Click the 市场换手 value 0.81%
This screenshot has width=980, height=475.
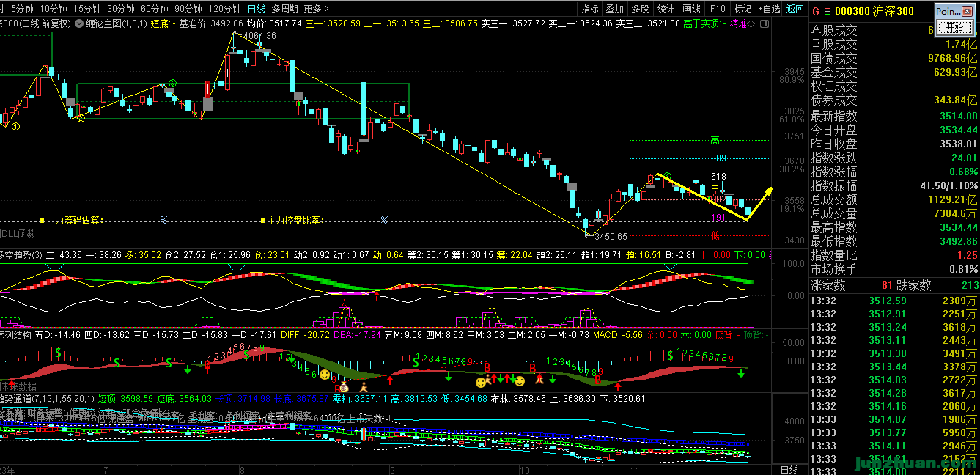point(964,269)
